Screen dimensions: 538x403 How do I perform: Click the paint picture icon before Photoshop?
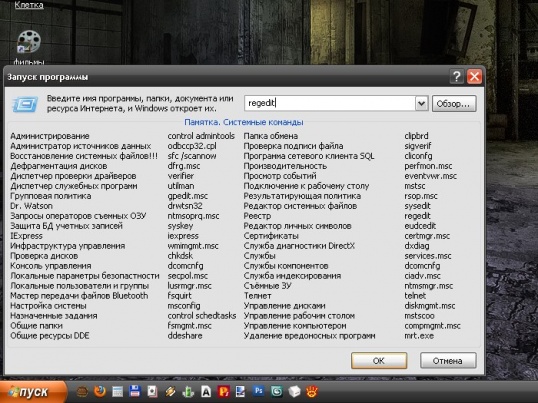(241, 391)
